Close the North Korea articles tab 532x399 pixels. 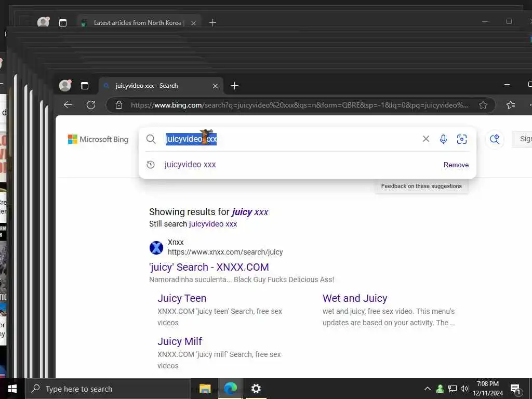(x=193, y=23)
